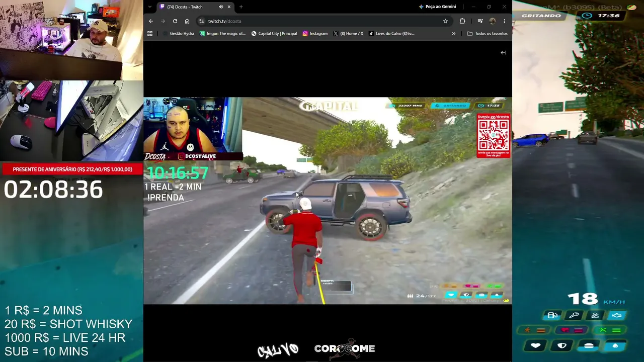Click the "20 R$ = SHOT WHISKY" line
The width and height of the screenshot is (644, 362).
click(x=68, y=324)
